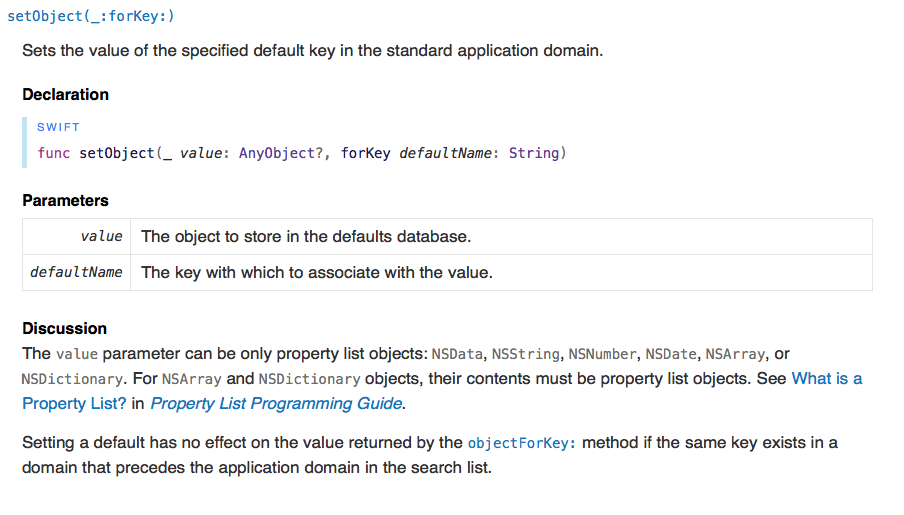This screenshot has width=904, height=515.
Task: Click the Declaration section heading
Action: point(65,94)
